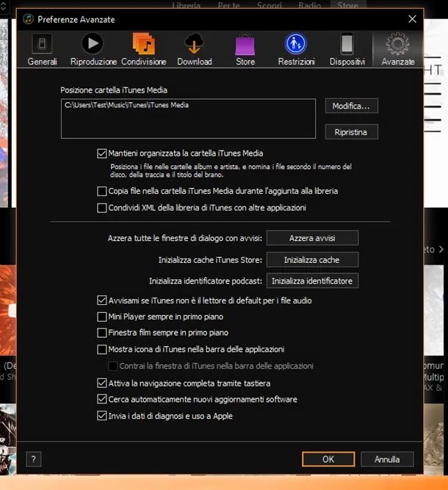Check Mostra icona di iTunes nella barra

(101, 349)
